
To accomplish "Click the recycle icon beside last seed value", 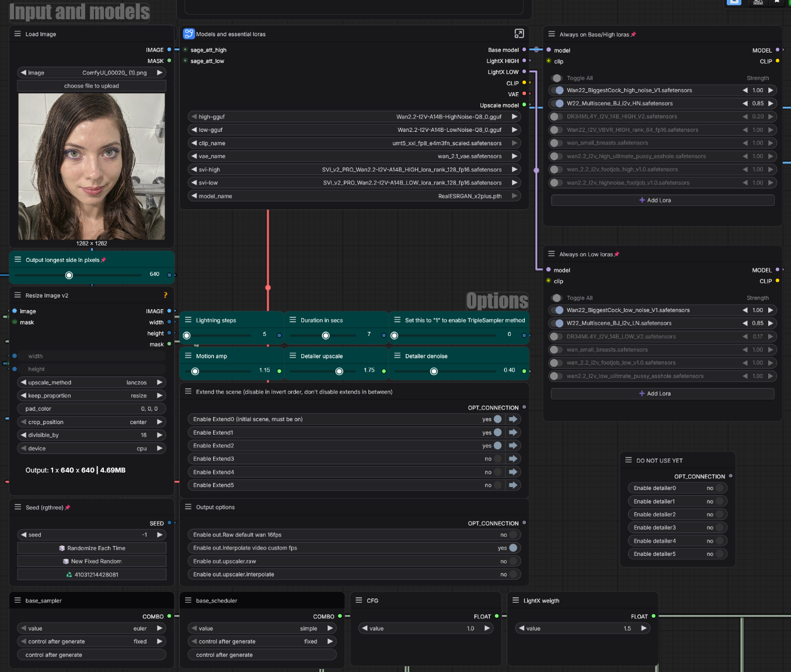I will click(x=69, y=575).
